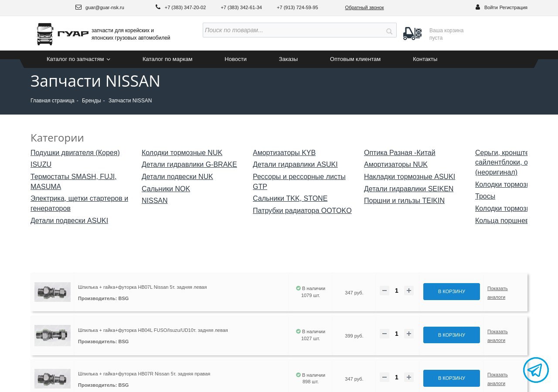Click the user login icon

coord(478,7)
